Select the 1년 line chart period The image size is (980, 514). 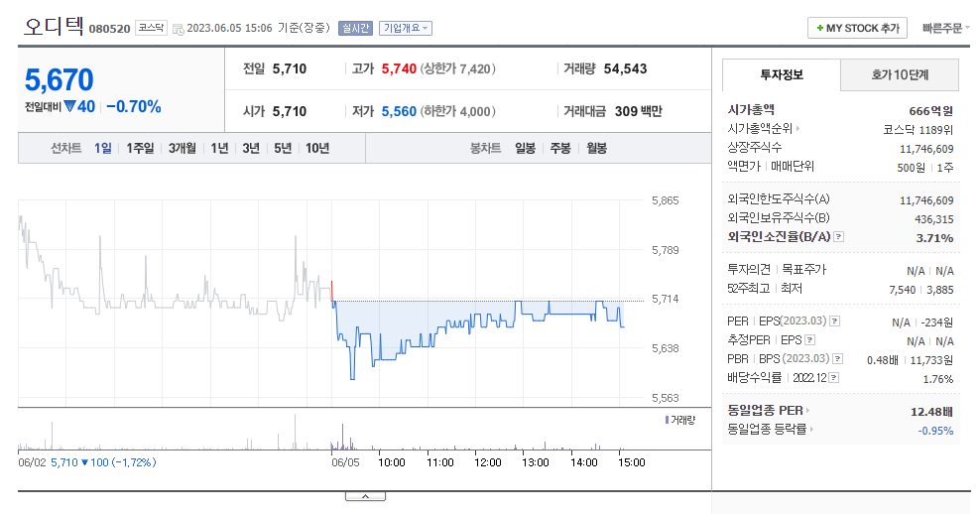coord(219,148)
